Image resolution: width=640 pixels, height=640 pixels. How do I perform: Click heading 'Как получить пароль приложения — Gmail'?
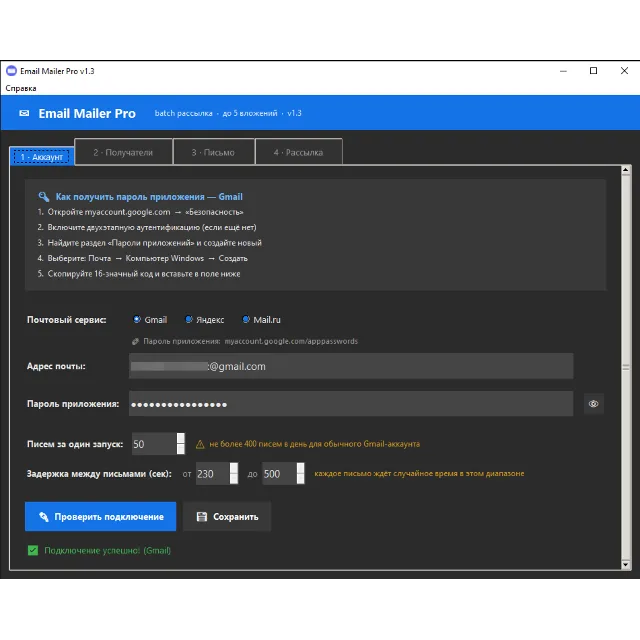[x=149, y=197]
